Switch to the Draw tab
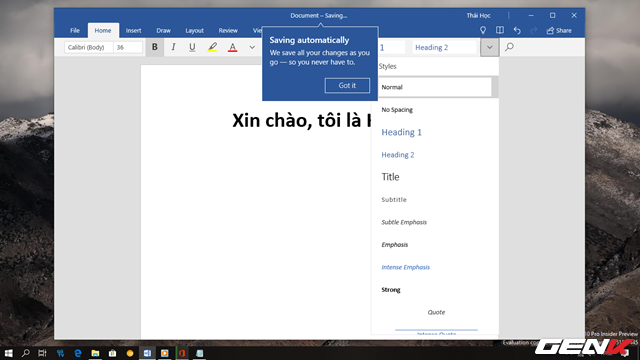 (x=163, y=30)
